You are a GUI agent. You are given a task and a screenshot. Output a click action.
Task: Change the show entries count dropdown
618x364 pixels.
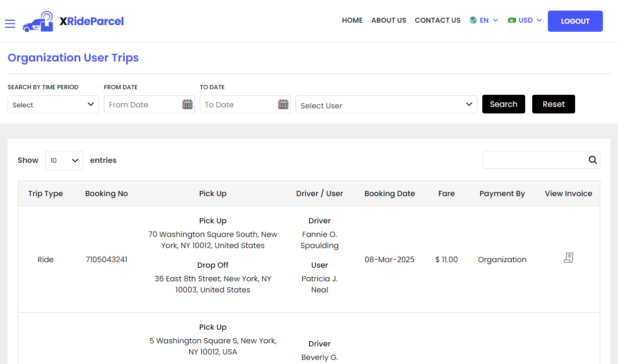64,160
